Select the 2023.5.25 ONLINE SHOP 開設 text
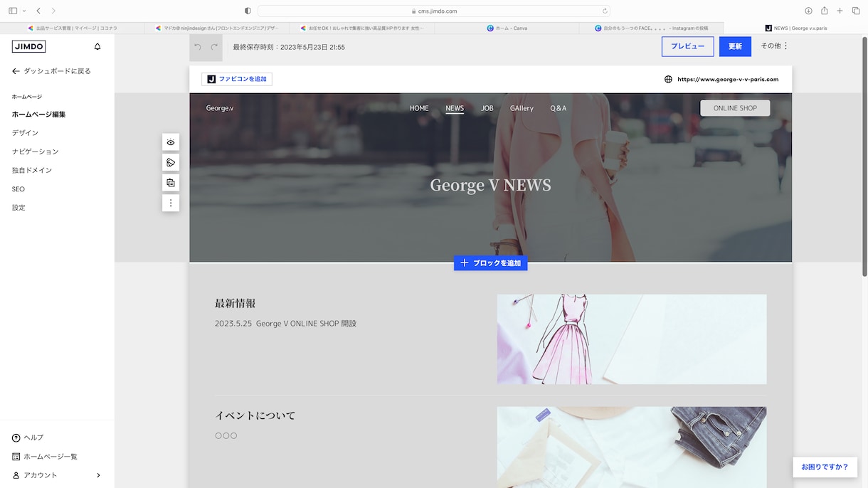The height and width of the screenshot is (488, 868). click(285, 323)
